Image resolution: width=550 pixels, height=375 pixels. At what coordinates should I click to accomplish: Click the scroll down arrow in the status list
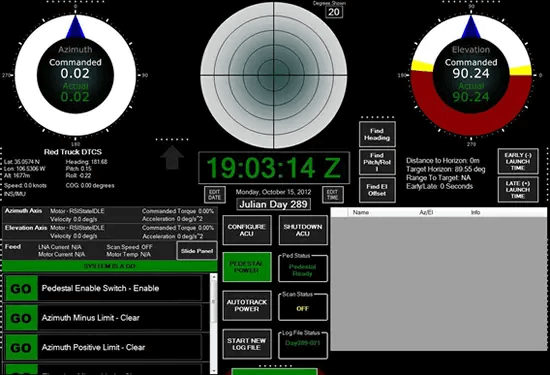point(213,370)
